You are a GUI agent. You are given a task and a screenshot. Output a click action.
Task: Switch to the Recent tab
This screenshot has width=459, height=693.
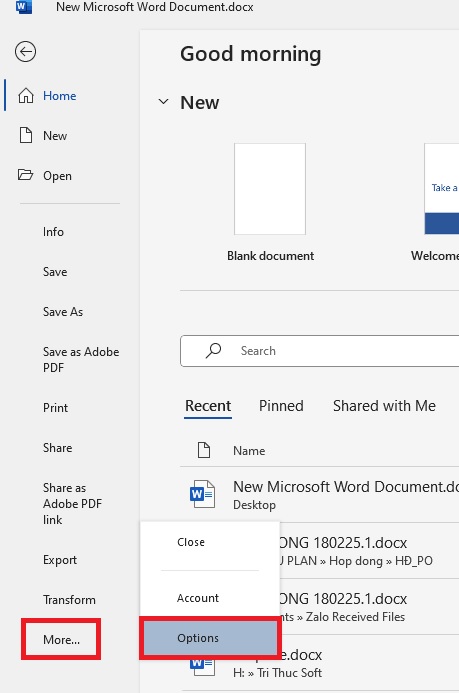(x=208, y=406)
